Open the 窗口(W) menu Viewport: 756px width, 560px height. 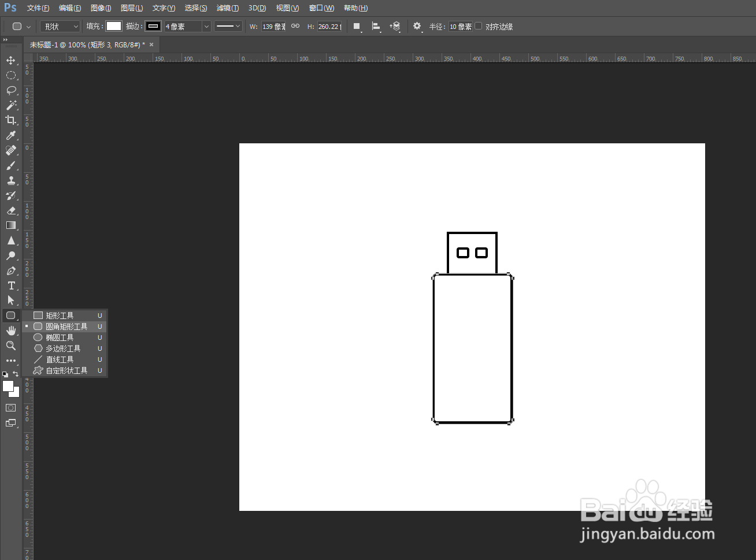click(321, 8)
